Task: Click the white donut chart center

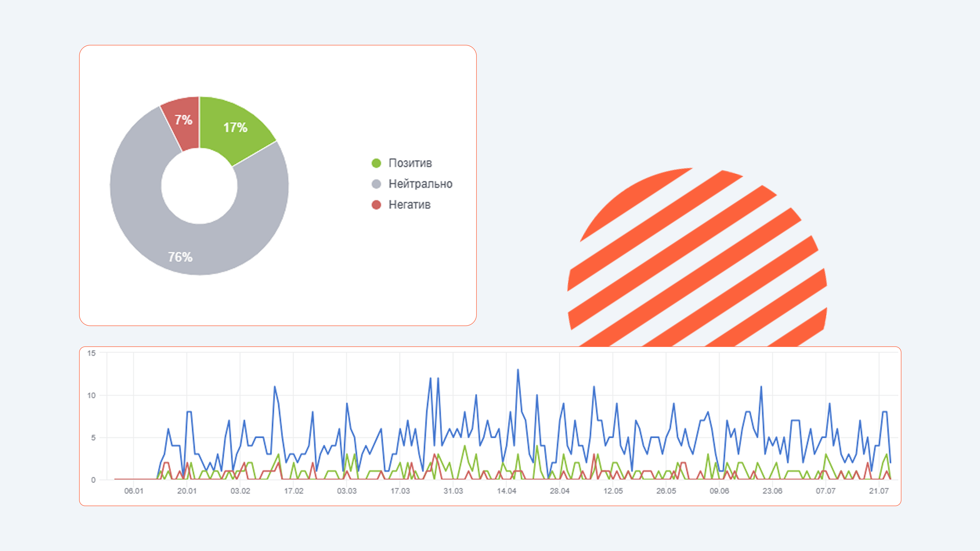Action: pos(199,186)
